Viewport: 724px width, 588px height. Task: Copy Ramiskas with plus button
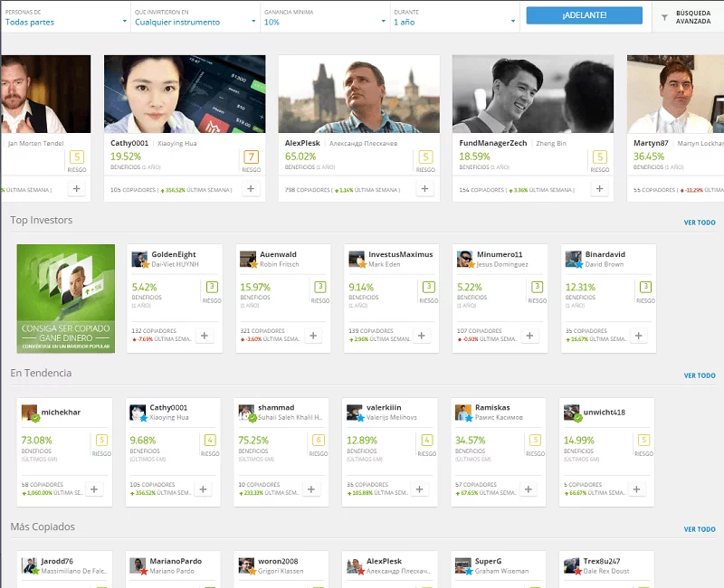point(529,489)
